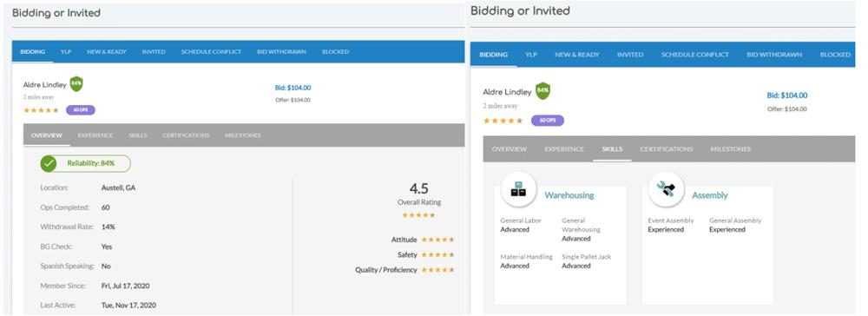
Task: Open the YLP tab in right panel
Action: tap(531, 55)
